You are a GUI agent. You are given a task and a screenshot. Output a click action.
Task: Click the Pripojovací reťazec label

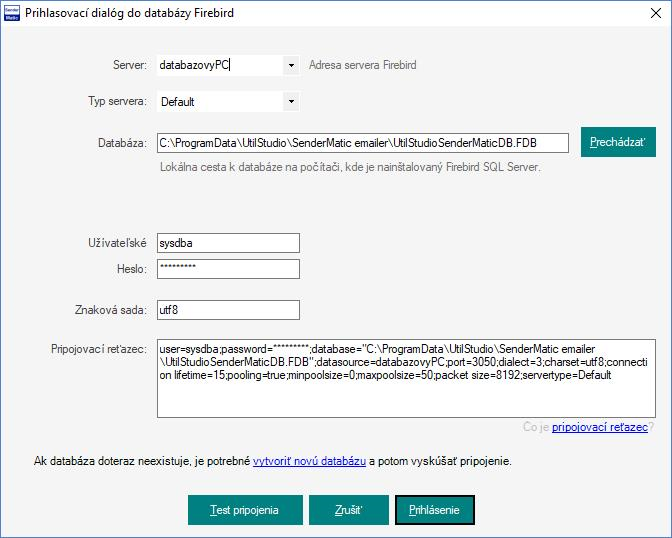click(99, 349)
